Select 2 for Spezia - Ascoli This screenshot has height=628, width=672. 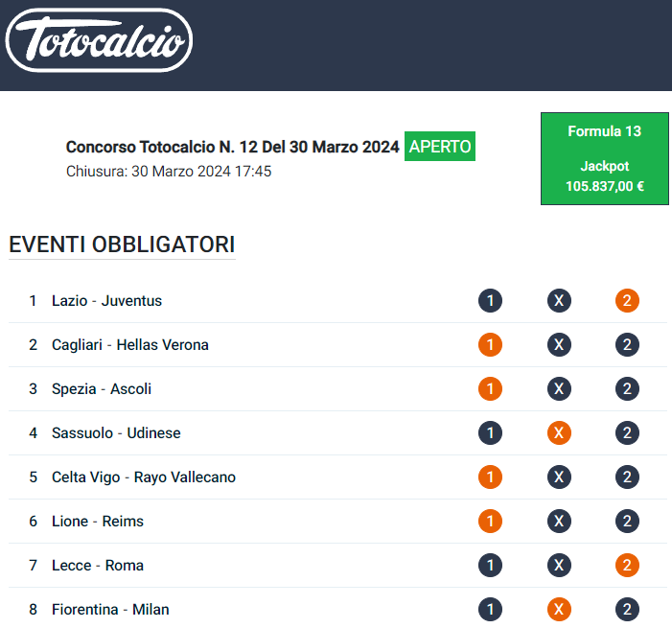coord(628,389)
